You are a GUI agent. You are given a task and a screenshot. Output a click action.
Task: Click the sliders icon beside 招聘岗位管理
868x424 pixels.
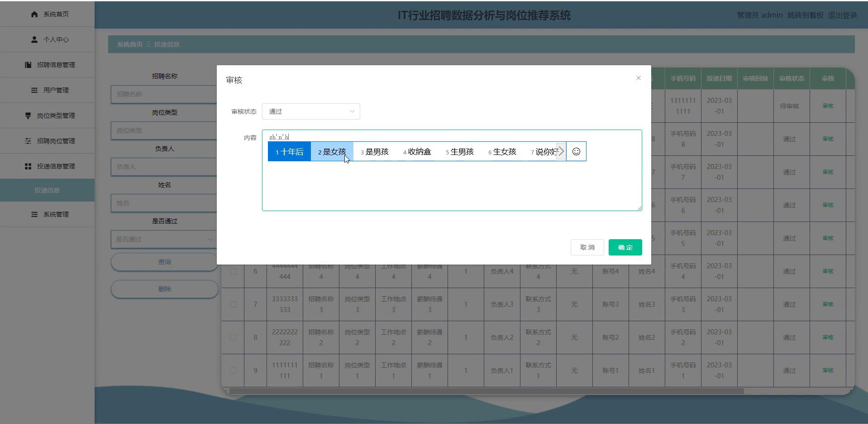pos(28,141)
